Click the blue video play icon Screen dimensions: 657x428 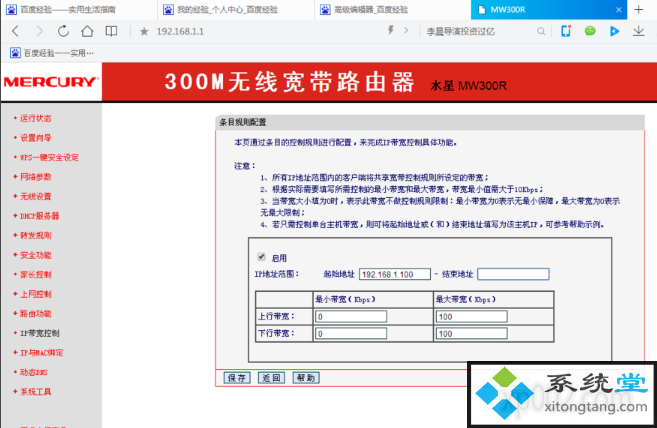coord(614,31)
